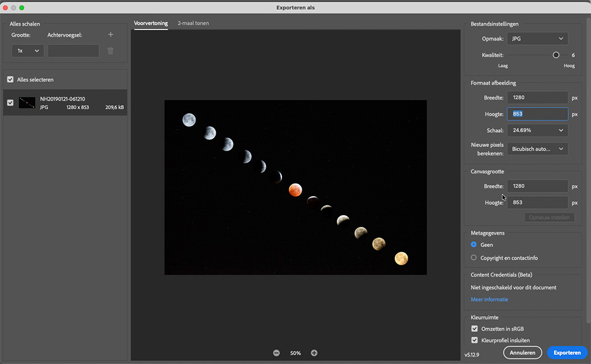Select the NH20190121-061210 file thumbnail
591x364 pixels.
(27, 103)
